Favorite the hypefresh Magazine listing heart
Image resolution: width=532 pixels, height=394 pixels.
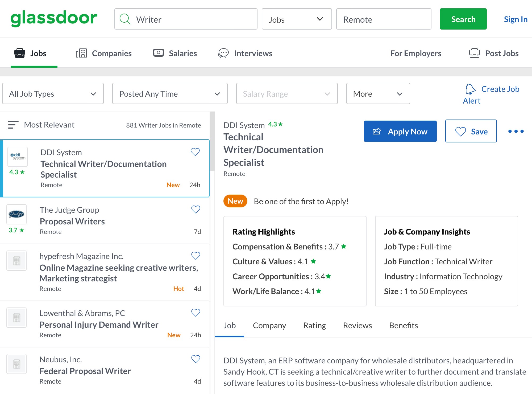tap(196, 256)
